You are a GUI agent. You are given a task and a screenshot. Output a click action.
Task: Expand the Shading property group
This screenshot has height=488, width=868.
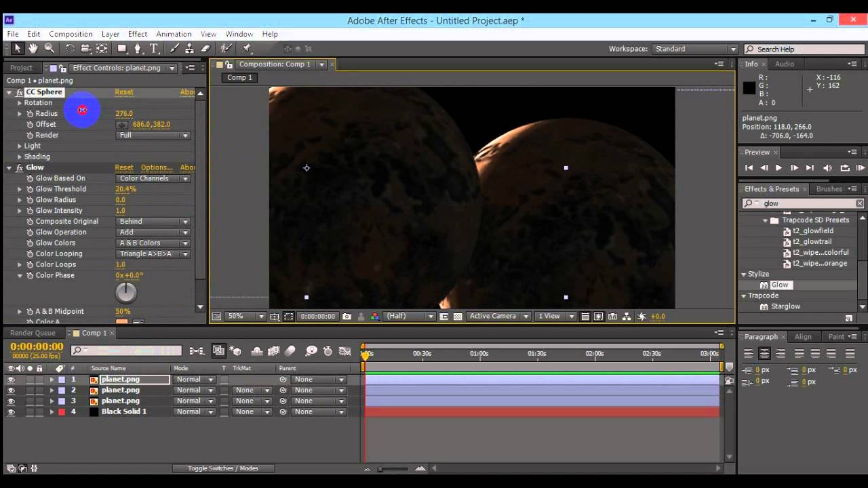click(x=20, y=157)
